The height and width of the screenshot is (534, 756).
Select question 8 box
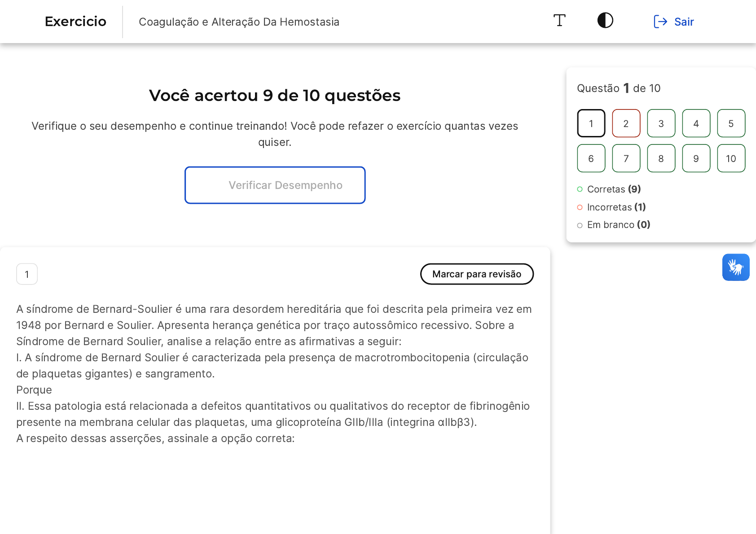[x=661, y=158]
